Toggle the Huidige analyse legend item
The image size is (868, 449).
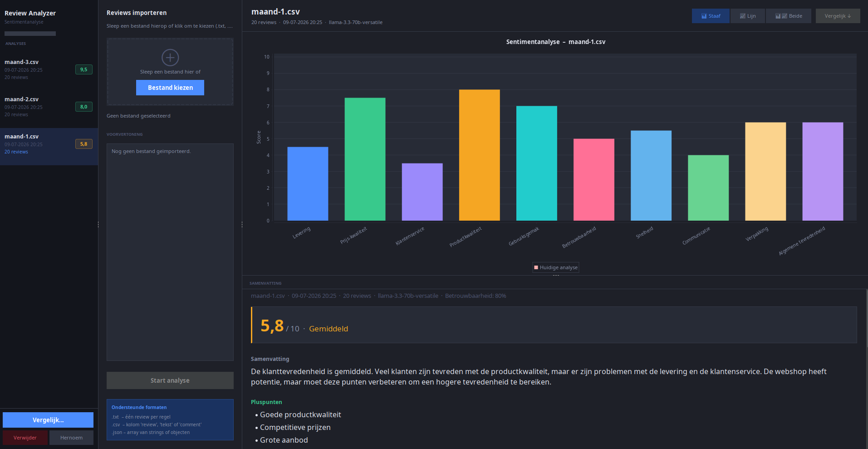pyautogui.click(x=556, y=267)
